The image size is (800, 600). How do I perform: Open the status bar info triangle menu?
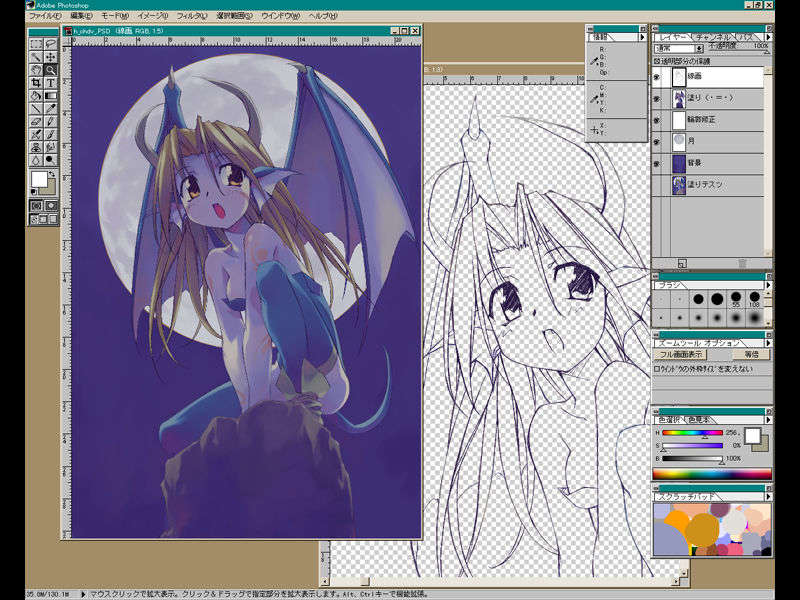pos(83,594)
